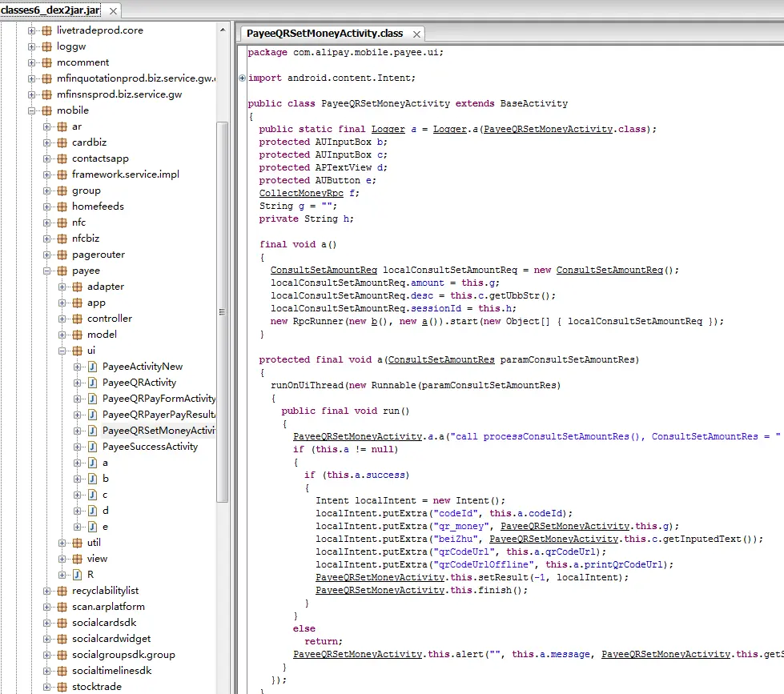Open the Logger class link in declaration
Image resolution: width=784 pixels, height=694 pixels.
[388, 129]
